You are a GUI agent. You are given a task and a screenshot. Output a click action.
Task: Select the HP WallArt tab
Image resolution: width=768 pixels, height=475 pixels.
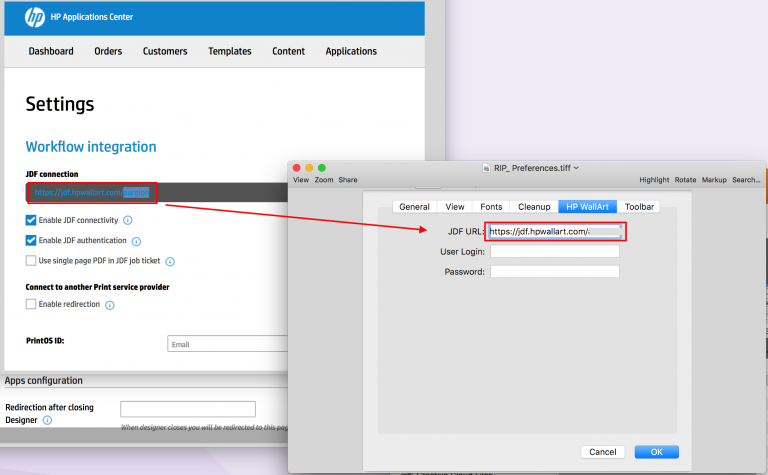pyautogui.click(x=588, y=207)
